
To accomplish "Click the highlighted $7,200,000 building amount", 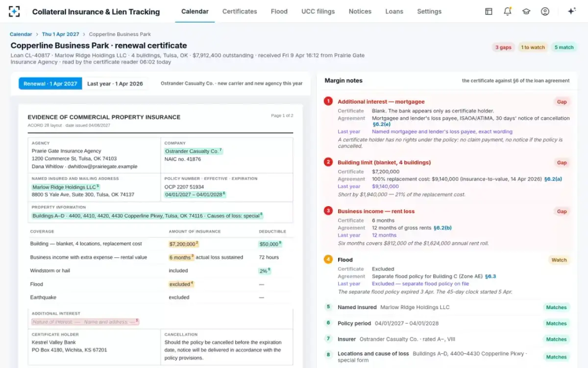I will [x=184, y=244].
